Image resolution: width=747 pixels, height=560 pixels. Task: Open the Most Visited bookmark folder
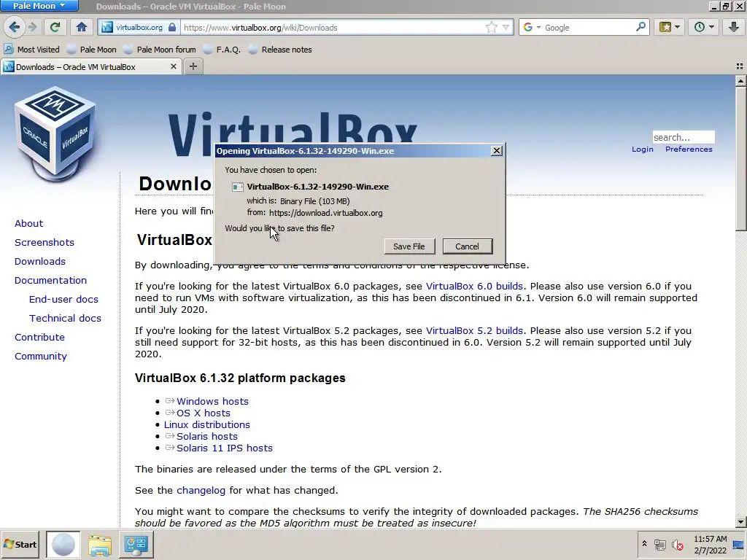point(32,50)
